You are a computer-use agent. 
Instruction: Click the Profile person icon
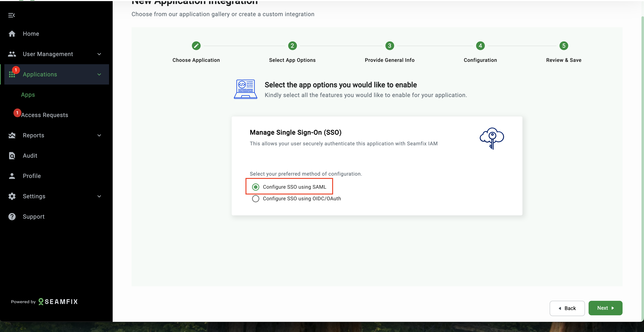click(x=12, y=176)
